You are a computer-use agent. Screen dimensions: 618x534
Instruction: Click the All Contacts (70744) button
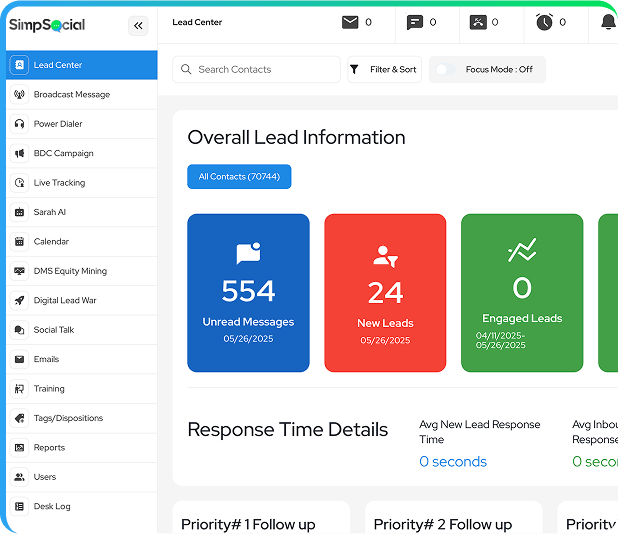coord(239,177)
